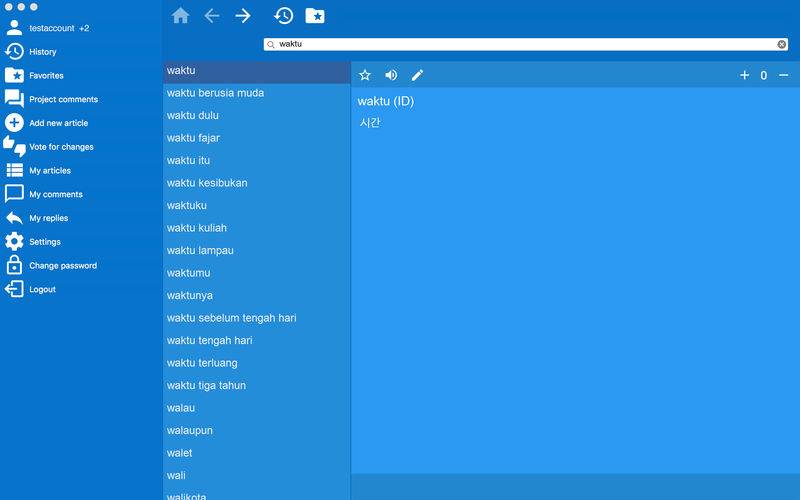Screen dimensions: 800x500
Task: Open the history clock icon in toolbar
Action: pyautogui.click(x=283, y=16)
